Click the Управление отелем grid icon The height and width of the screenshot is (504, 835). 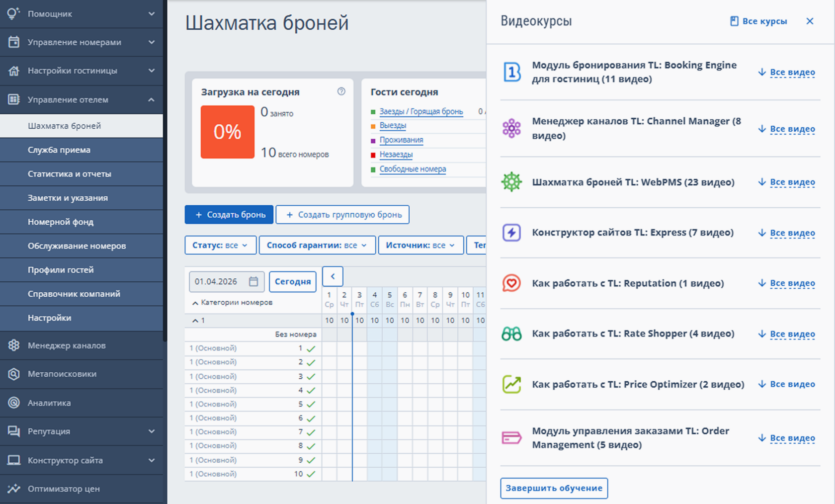click(x=14, y=99)
